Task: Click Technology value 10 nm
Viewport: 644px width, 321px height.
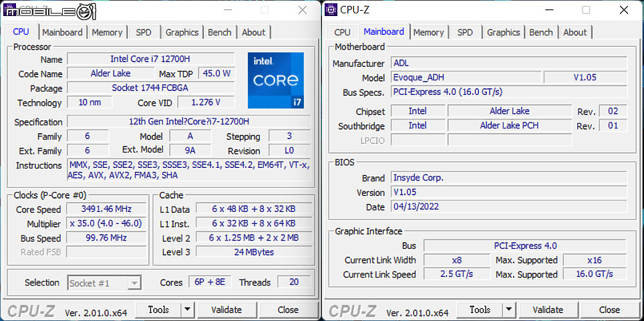Action: [x=90, y=102]
